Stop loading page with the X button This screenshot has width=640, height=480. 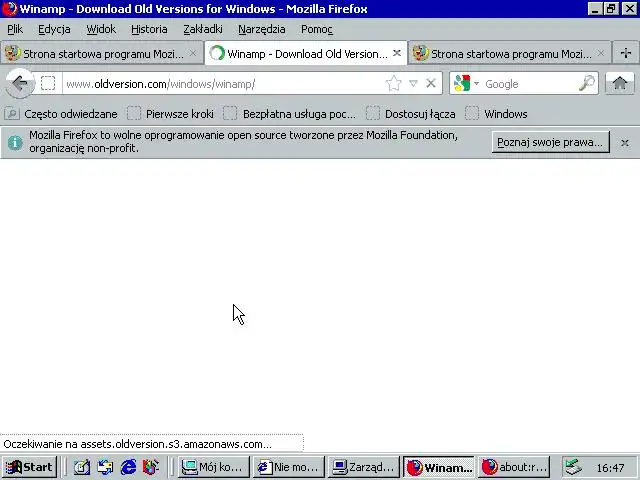coord(431,84)
